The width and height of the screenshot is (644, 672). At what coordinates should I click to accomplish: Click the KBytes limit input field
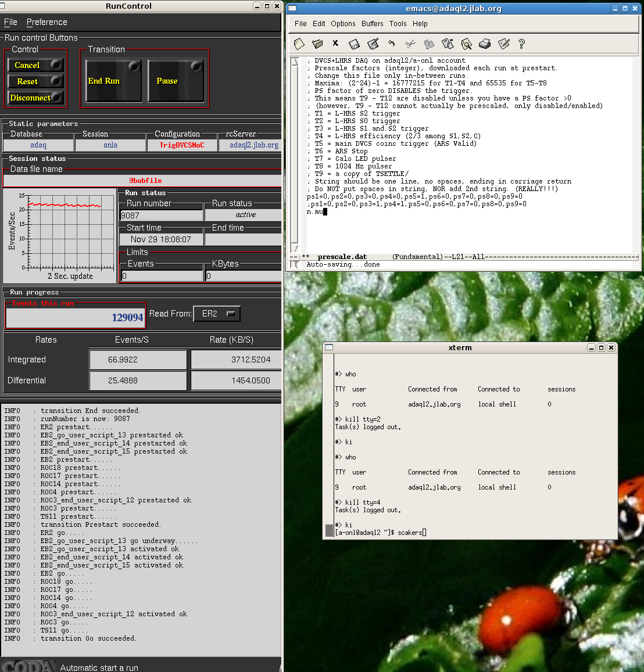pos(243,276)
